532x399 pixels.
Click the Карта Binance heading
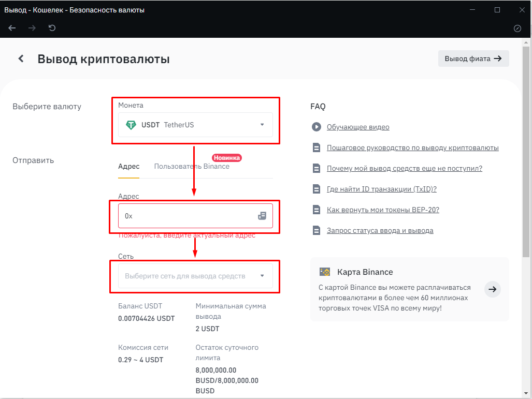click(365, 272)
